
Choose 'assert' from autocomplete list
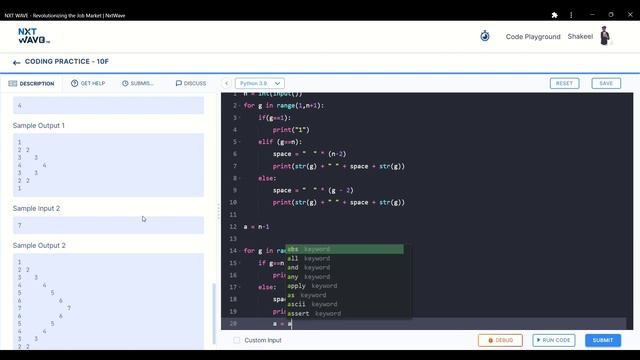click(344, 313)
